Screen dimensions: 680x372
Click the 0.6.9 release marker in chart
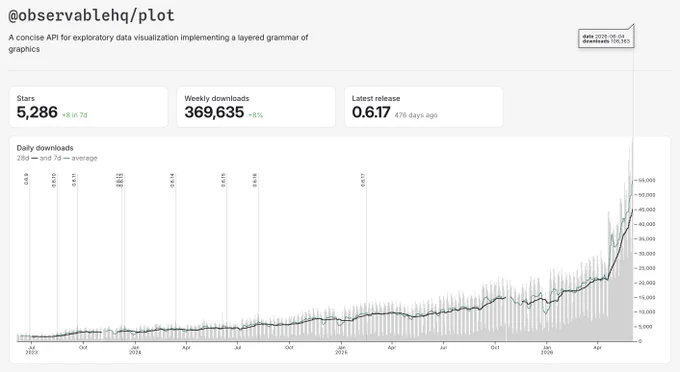click(x=26, y=179)
